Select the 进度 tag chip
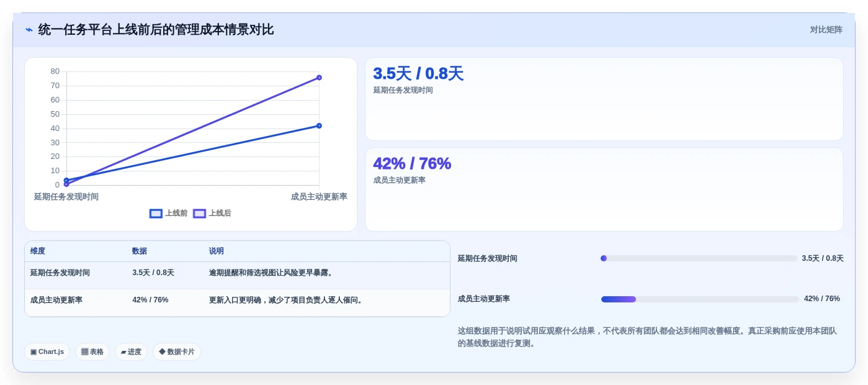This screenshot has height=385, width=868. (x=131, y=351)
